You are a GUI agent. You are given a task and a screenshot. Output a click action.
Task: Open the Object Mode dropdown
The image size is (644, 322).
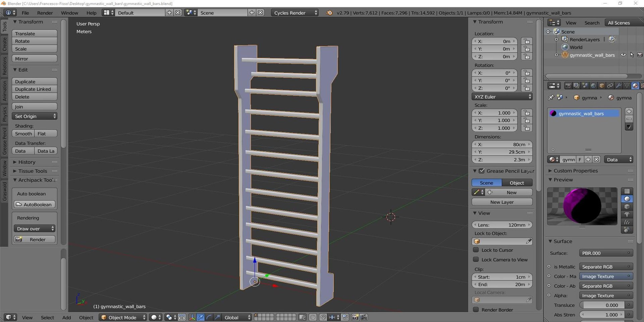(123, 317)
